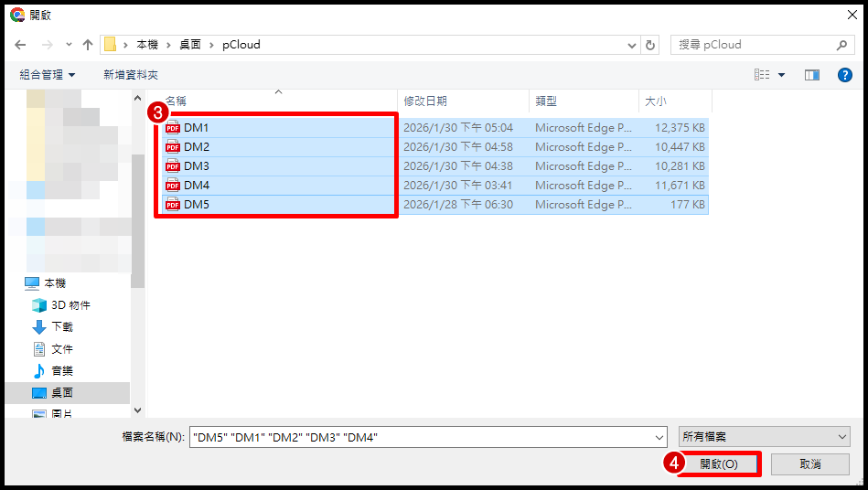
Task: Click the 下載 blue arrow icon
Action: (x=39, y=327)
